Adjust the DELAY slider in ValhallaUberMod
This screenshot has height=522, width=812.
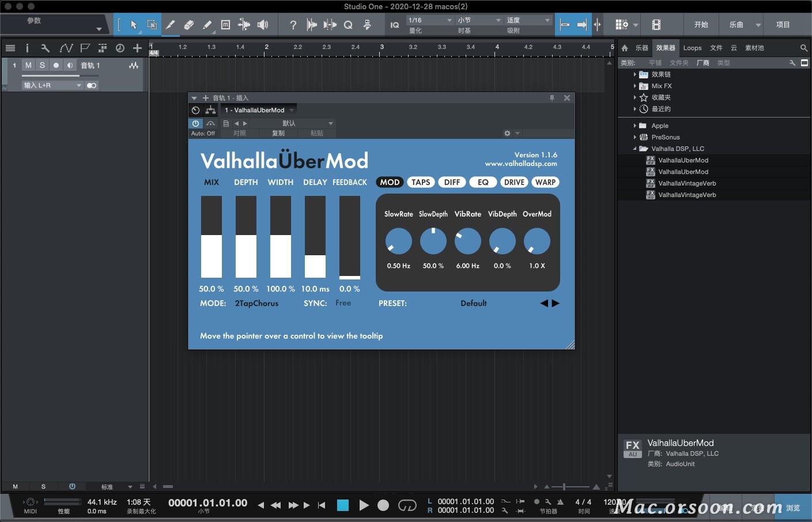(x=315, y=237)
